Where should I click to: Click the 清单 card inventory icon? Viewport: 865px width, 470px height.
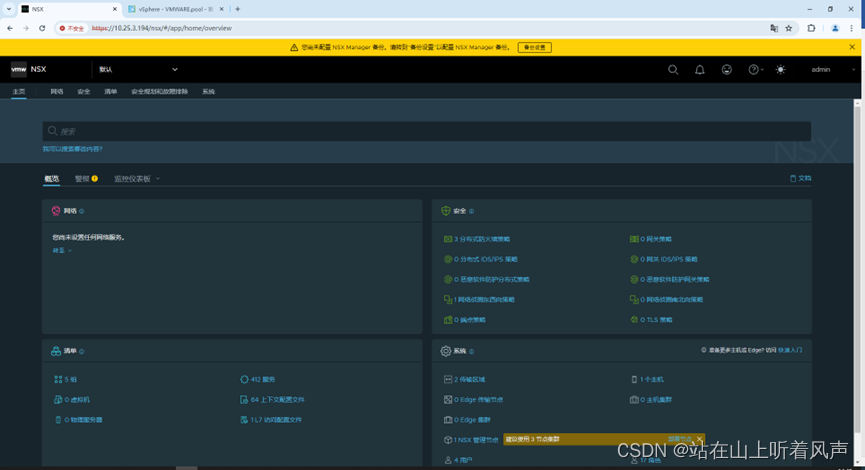tap(56, 351)
